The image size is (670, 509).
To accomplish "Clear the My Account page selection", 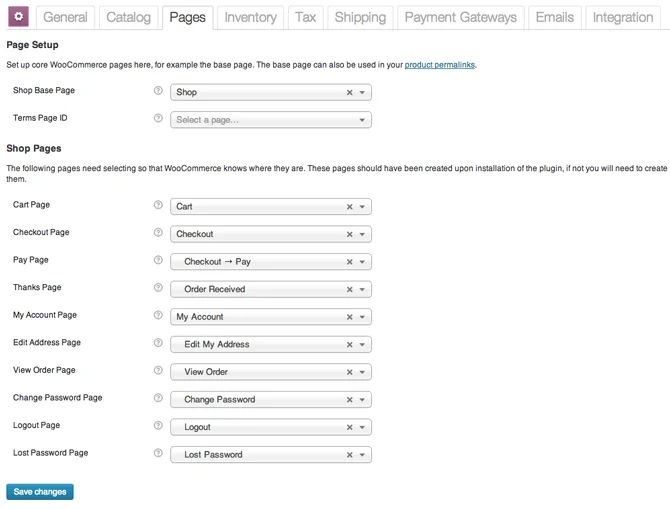I will coord(349,317).
